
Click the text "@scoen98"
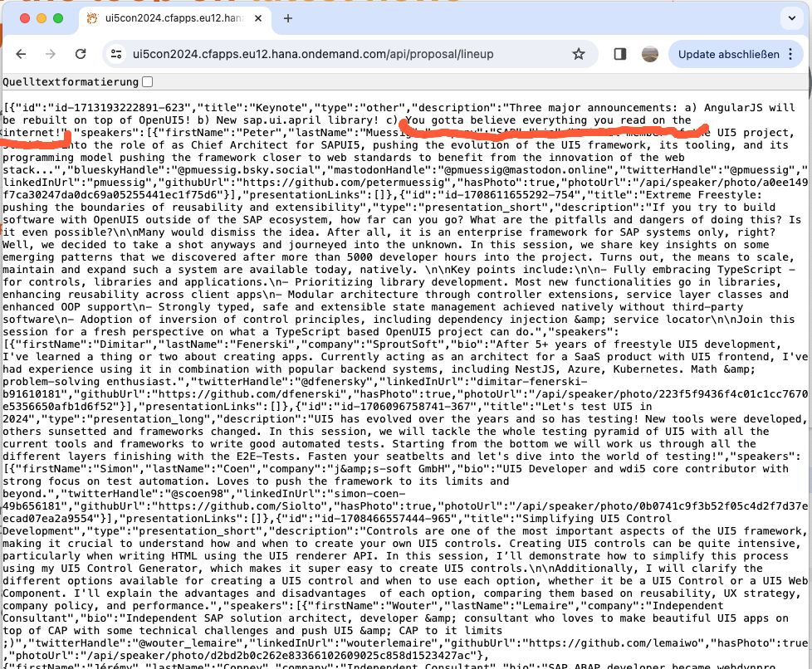[x=198, y=494]
